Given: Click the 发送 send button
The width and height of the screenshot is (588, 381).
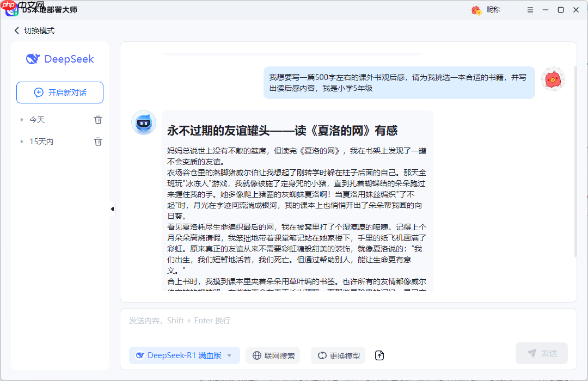Looking at the screenshot, I should (542, 353).
